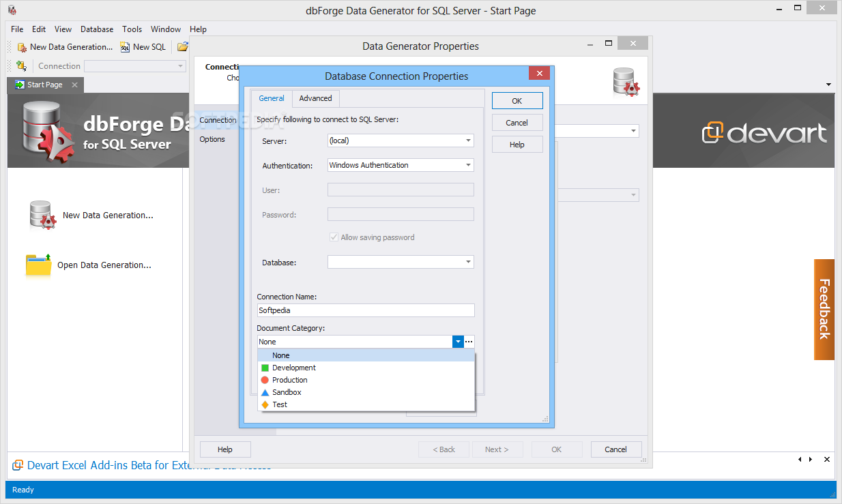Click the news previous arrow
This screenshot has width=842, height=504.
coord(800,460)
